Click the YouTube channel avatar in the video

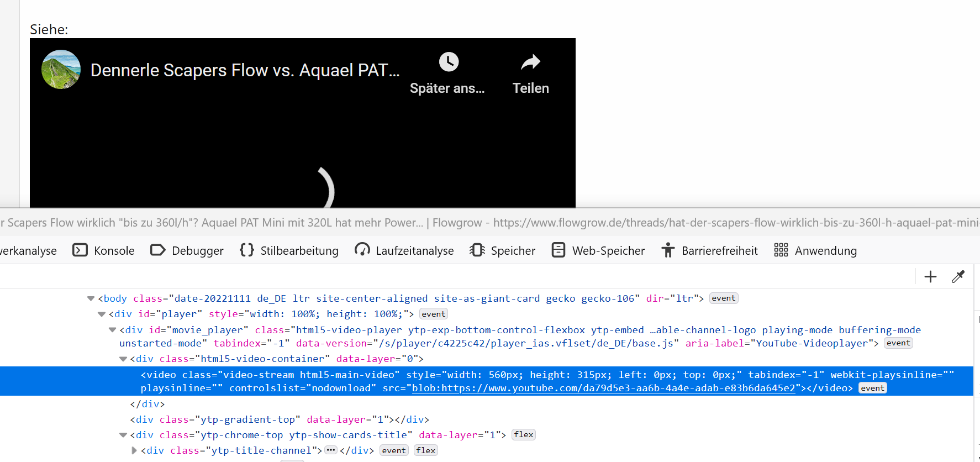(x=61, y=70)
